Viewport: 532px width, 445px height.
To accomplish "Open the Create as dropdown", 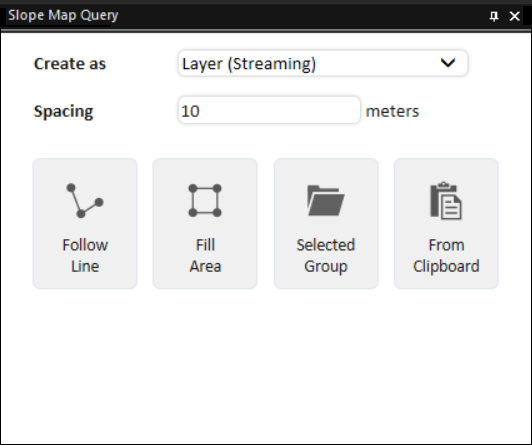I will click(x=323, y=63).
